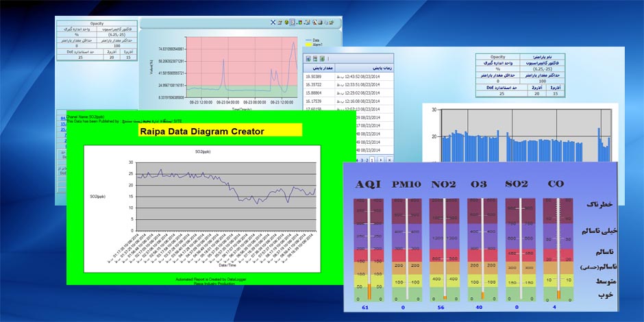Click the blue X icon in chart toolbar
The height and width of the screenshot is (322, 644).
[273, 22]
